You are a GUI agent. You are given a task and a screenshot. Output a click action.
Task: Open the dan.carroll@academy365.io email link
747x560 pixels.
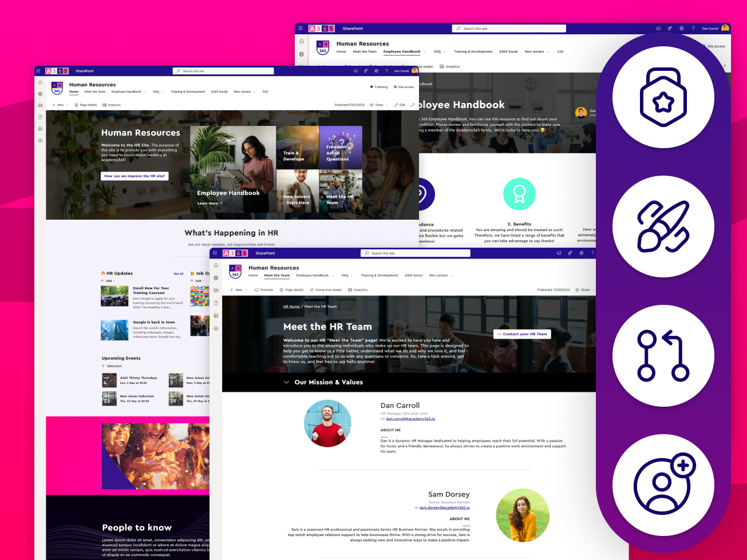point(410,419)
